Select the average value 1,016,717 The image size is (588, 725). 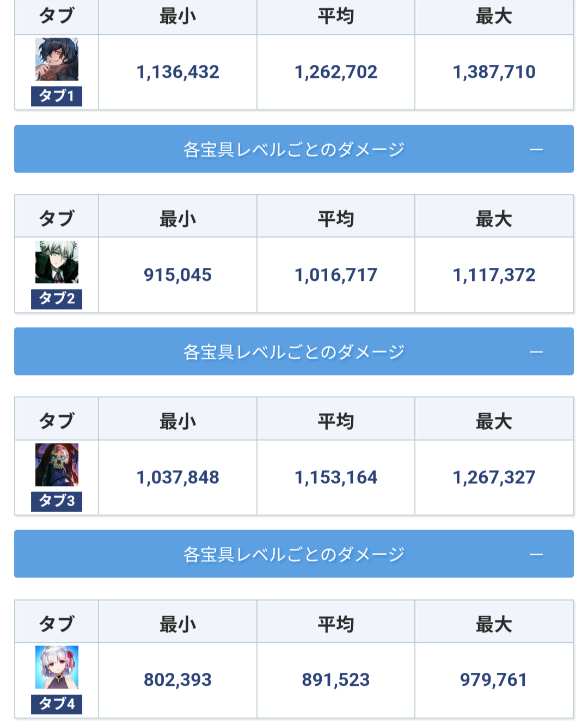[x=336, y=275]
